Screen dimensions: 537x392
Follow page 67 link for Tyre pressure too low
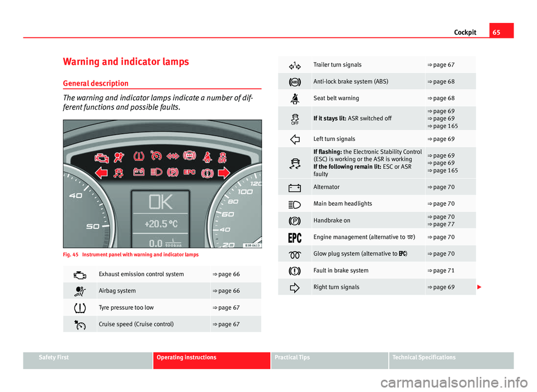click(x=226, y=308)
